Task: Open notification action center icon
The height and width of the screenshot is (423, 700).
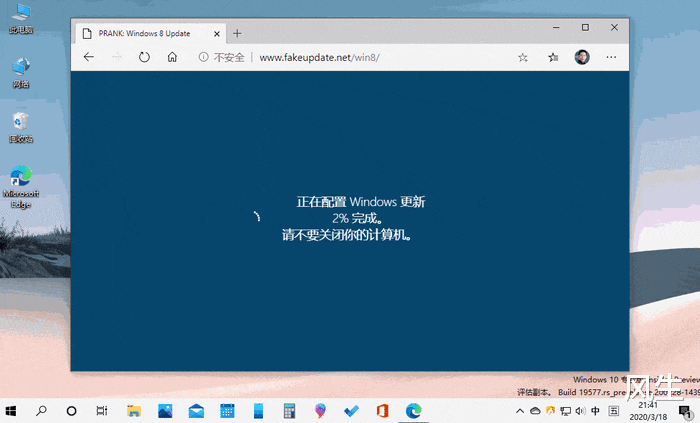Action: tap(685, 411)
